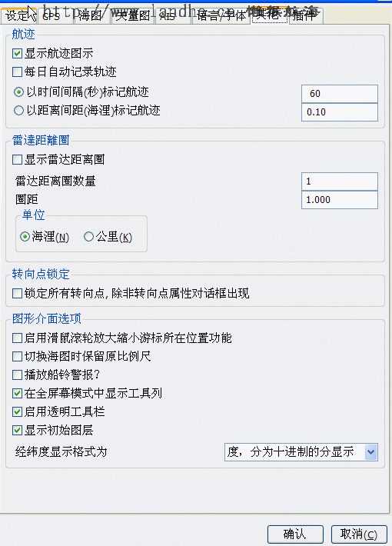Screen dimensions: 392x546
Task: Click the 圈距 field showing 1.000
Action: pos(340,200)
